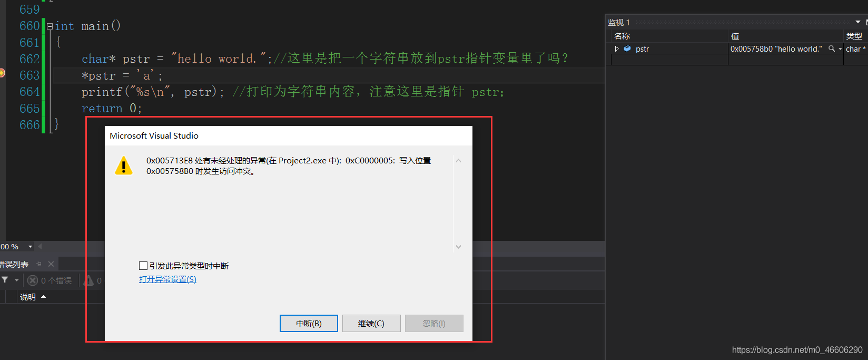
Task: Click the 继续(C) button
Action: (371, 323)
